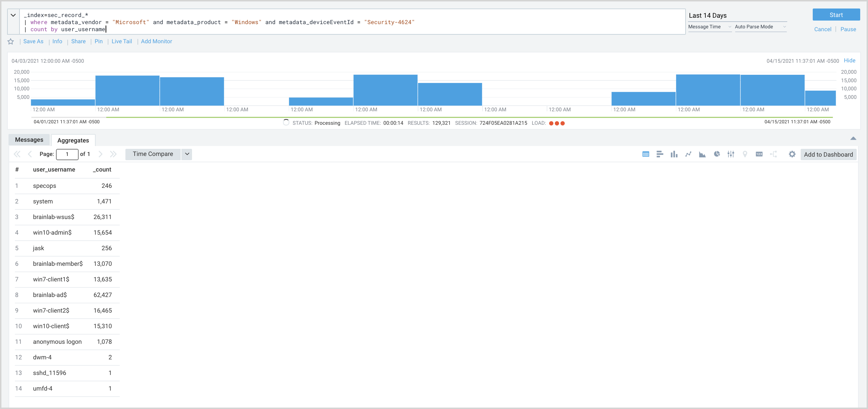This screenshot has height=409, width=868.
Task: Choose the area chart visualization
Action: (702, 154)
